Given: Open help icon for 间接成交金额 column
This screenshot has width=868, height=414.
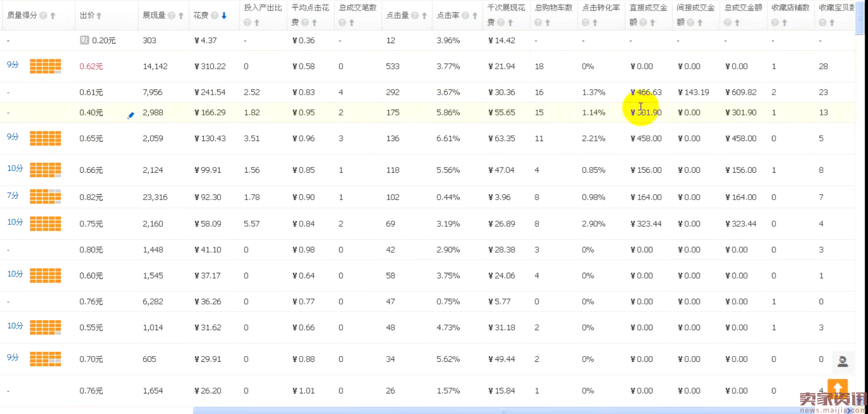Looking at the screenshot, I should (x=691, y=22).
